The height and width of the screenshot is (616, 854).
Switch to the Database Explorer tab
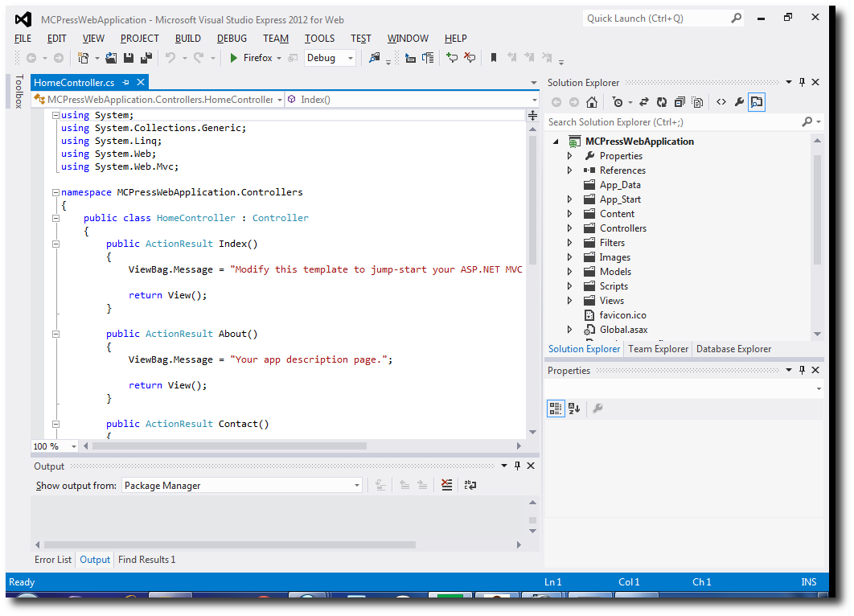[x=733, y=349]
